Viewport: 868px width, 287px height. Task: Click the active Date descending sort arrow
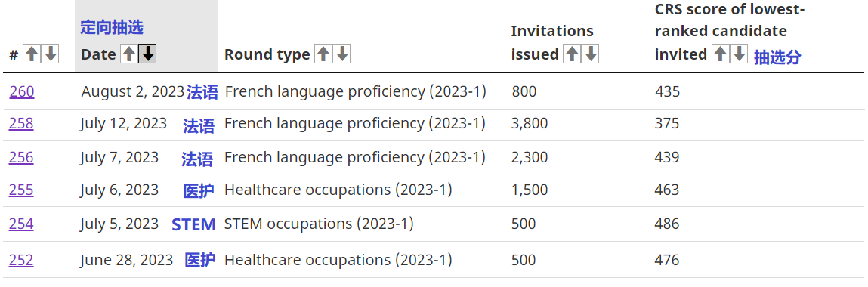(147, 54)
